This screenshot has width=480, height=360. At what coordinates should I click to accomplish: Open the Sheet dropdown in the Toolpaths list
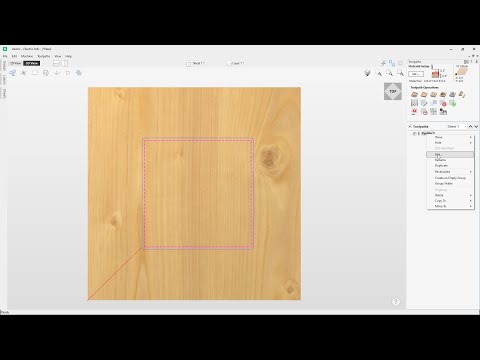tap(457, 126)
